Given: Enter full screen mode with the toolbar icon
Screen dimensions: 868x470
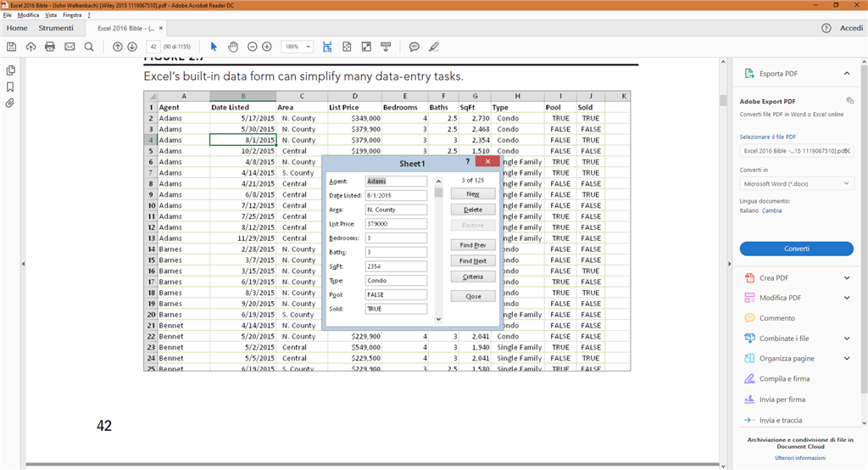Looking at the screenshot, I should click(x=366, y=48).
